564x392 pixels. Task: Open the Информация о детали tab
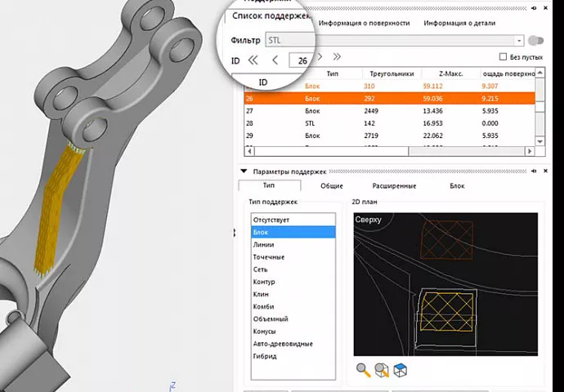(x=459, y=23)
